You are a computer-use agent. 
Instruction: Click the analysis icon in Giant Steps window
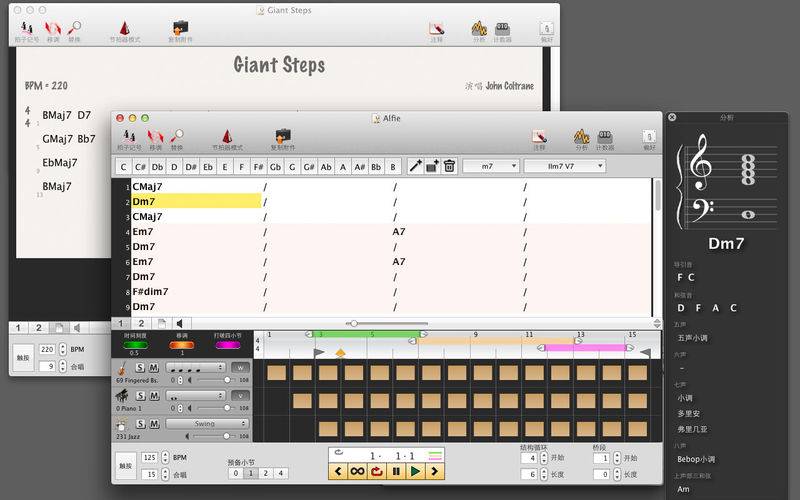tap(479, 29)
